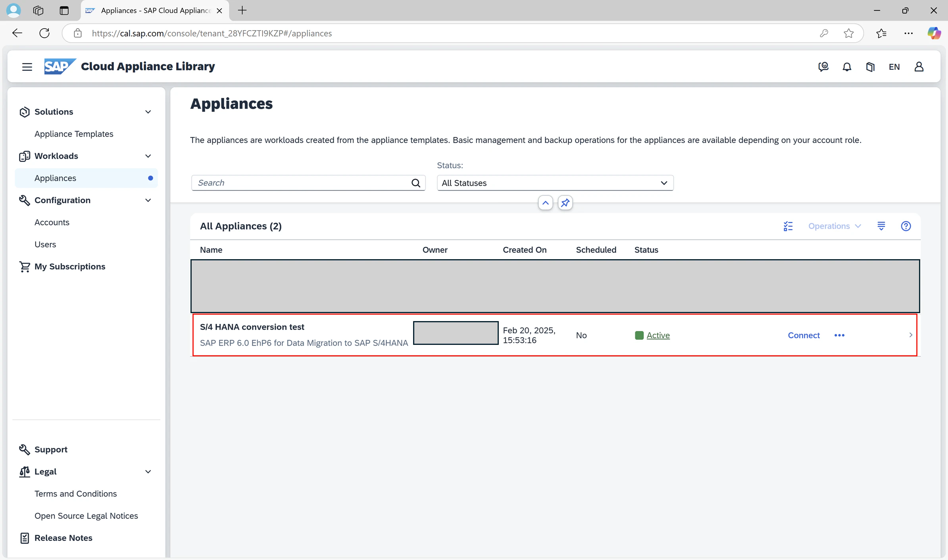The image size is (948, 560).
Task: Go back in browser history
Action: 17,33
